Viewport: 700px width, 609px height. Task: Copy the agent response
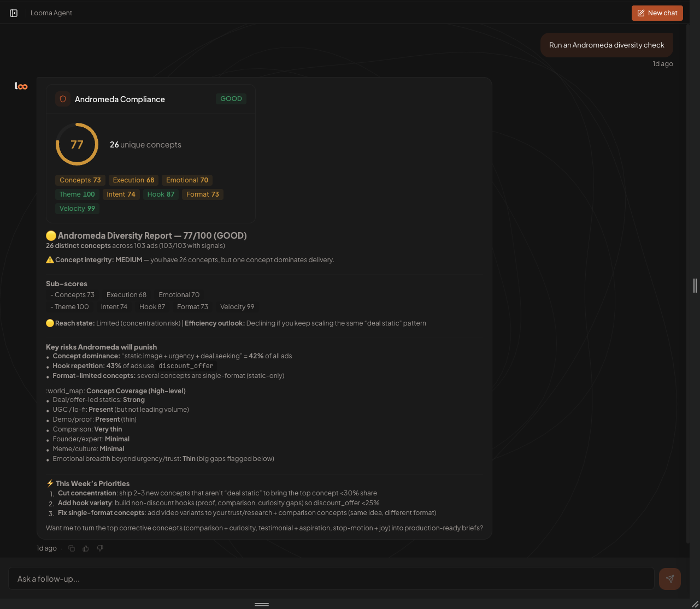(x=72, y=548)
